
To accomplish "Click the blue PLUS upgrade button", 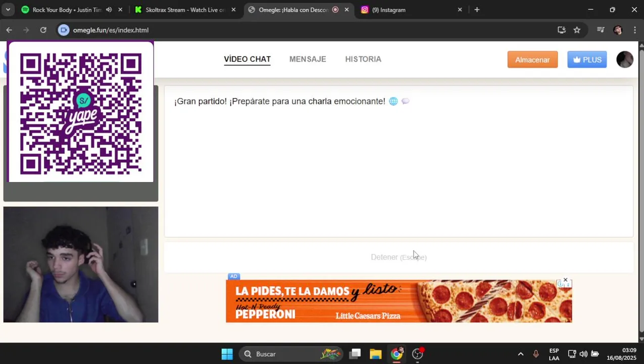I will point(587,60).
